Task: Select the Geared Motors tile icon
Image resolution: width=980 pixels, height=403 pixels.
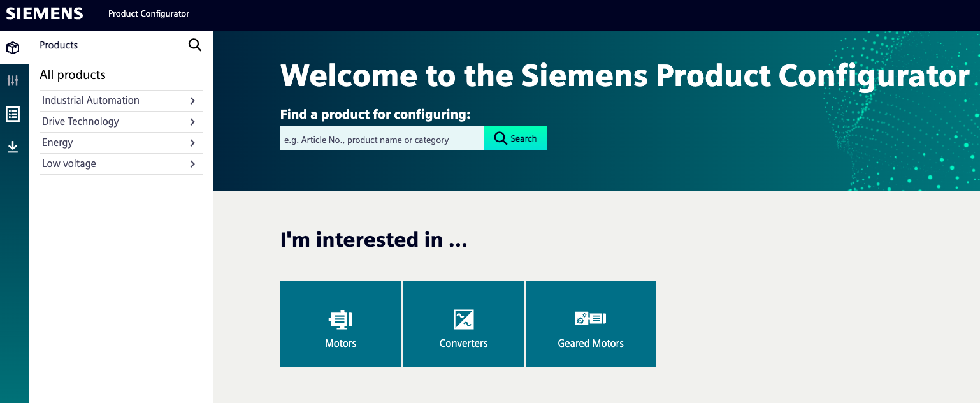Action: [591, 319]
